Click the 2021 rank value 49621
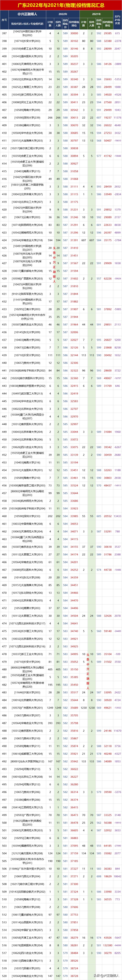The height and width of the screenshot is (980, 122). 108,708
